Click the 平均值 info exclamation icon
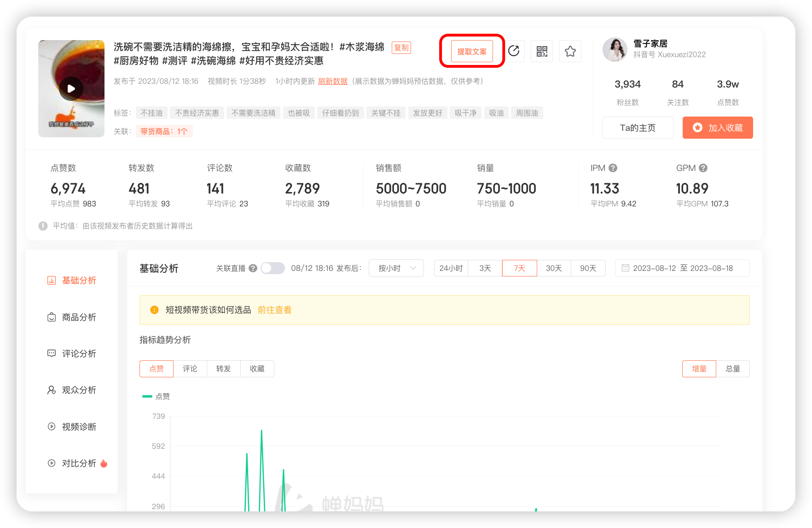The width and height of the screenshot is (812, 528). point(43,226)
